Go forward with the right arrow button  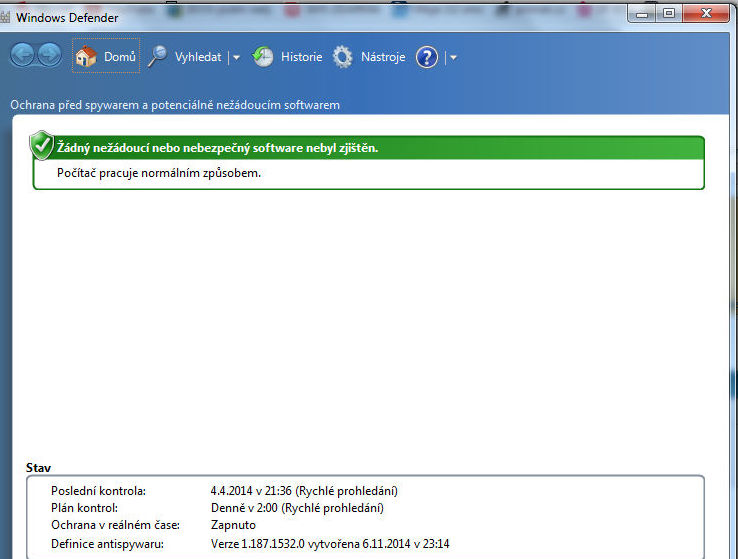coord(49,55)
